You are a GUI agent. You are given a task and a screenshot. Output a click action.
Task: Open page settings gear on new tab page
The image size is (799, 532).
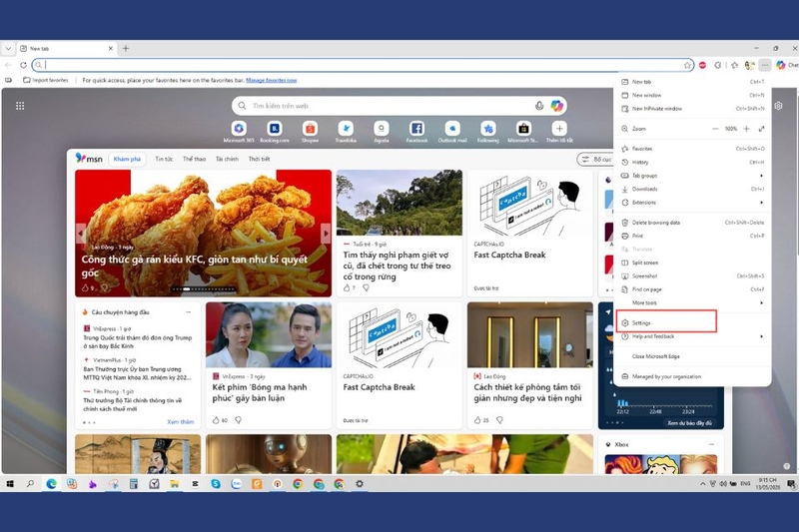click(778, 106)
